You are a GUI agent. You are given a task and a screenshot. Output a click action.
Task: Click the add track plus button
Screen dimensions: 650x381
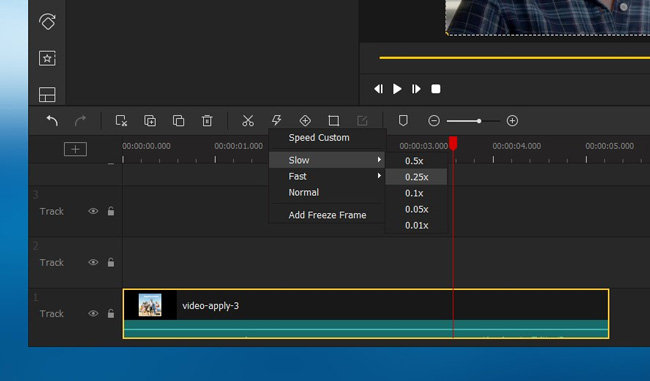point(75,149)
